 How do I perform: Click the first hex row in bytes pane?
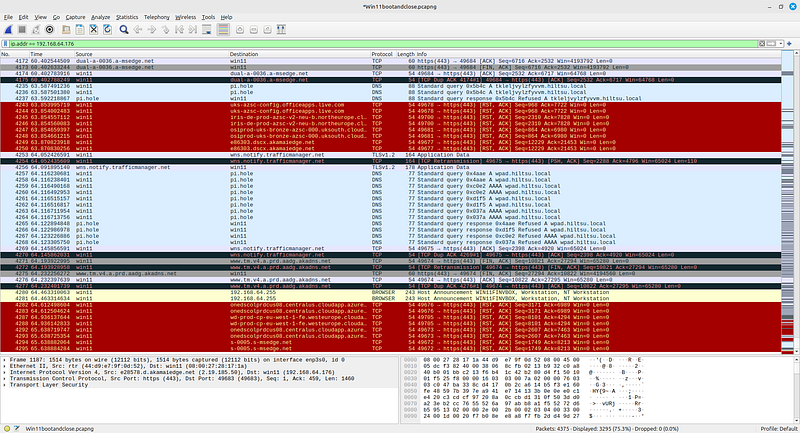523,360
